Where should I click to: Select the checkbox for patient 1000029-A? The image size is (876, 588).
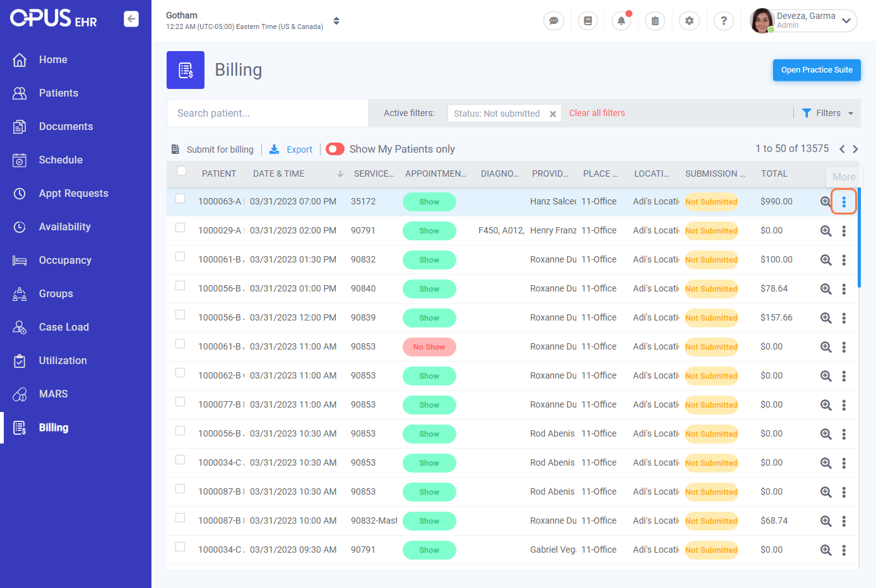[x=181, y=228]
